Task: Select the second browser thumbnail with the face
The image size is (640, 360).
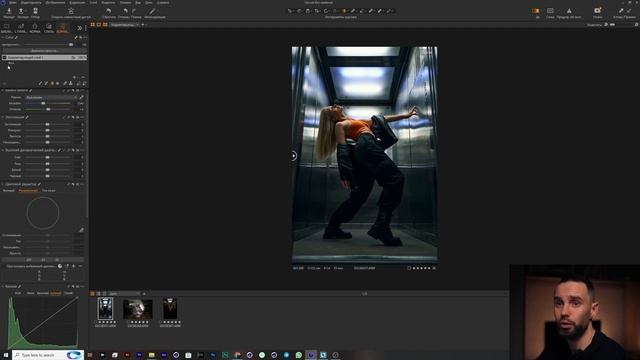Action: click(138, 309)
